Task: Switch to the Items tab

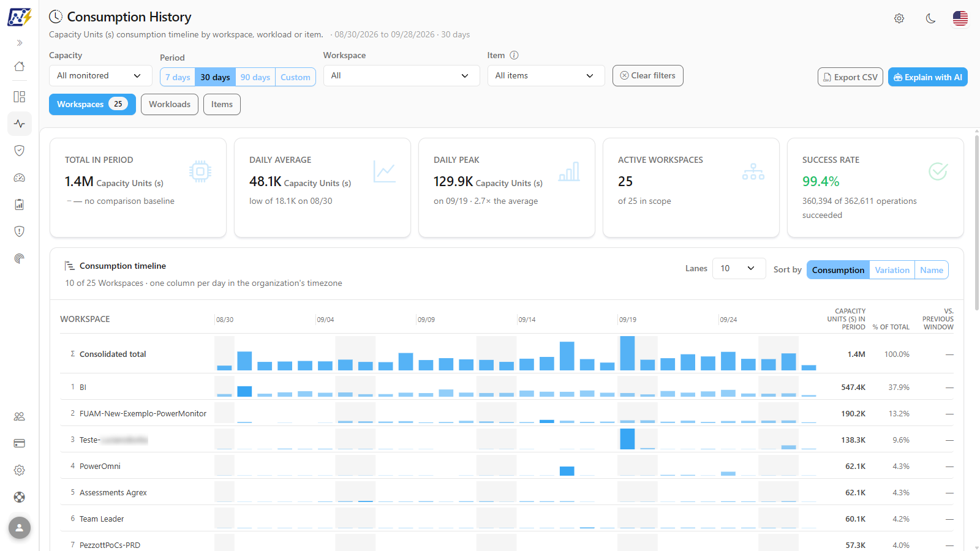Action: [x=222, y=104]
